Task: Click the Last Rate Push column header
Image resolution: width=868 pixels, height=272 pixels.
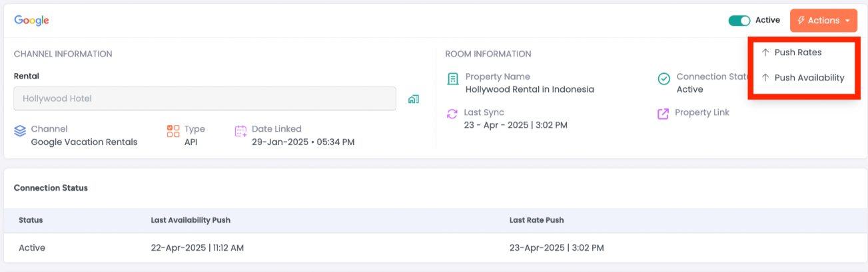Action: coord(536,220)
